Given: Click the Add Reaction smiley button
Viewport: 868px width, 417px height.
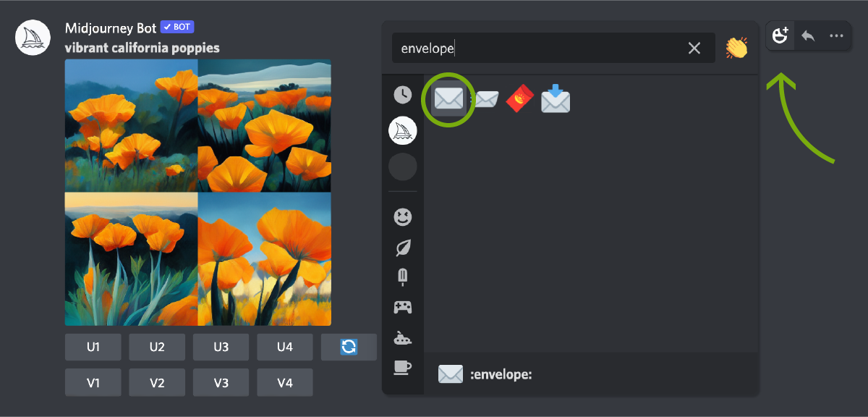Looking at the screenshot, I should 780,35.
